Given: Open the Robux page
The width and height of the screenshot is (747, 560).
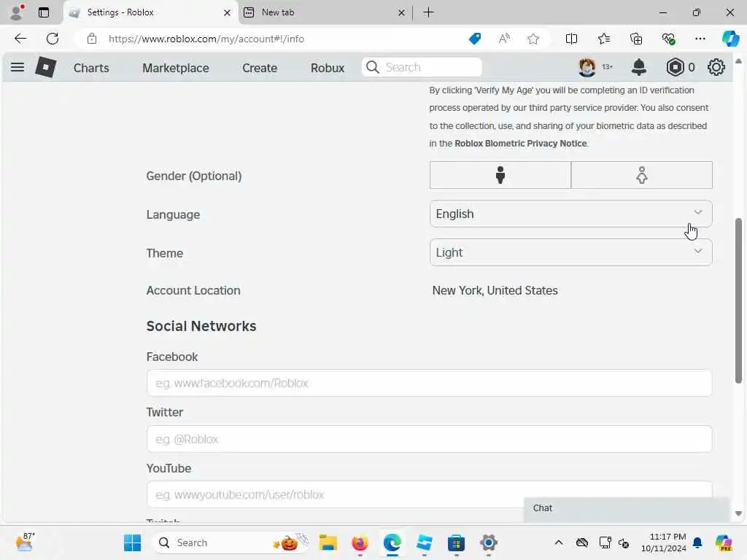Looking at the screenshot, I should click(328, 68).
